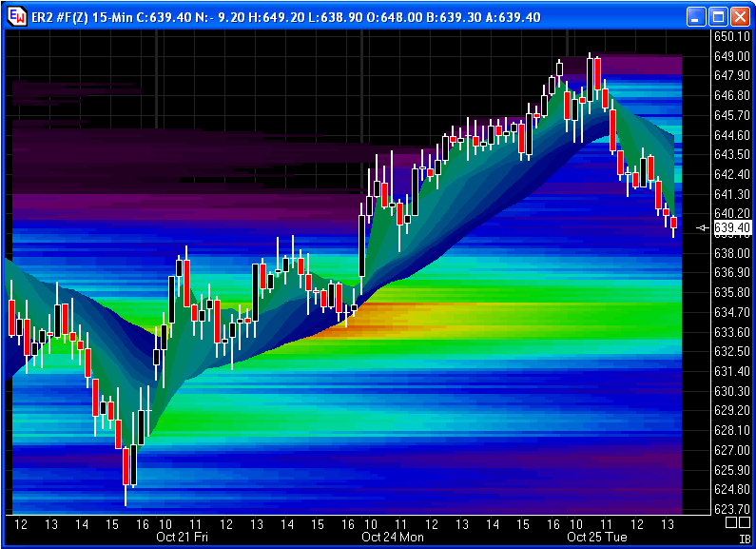Screen dimensions: 756x549
Task: Click the 649.00 price scale label
Action: click(x=732, y=56)
